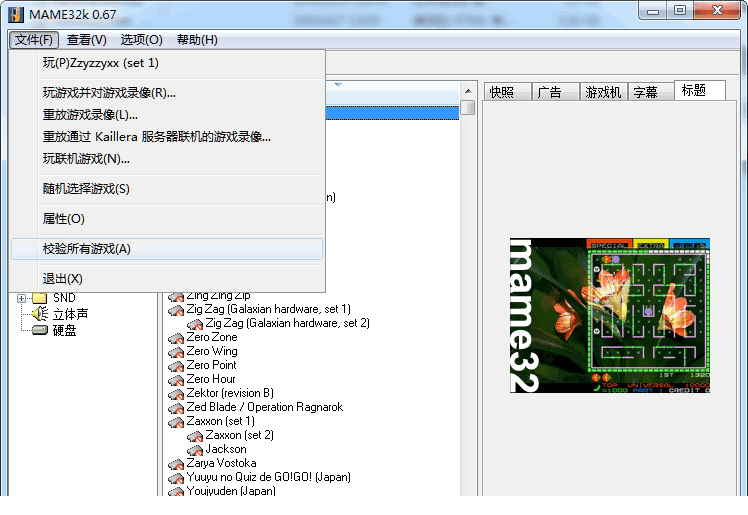
Task: Select the Zero Hour game row
Action: tap(211, 379)
